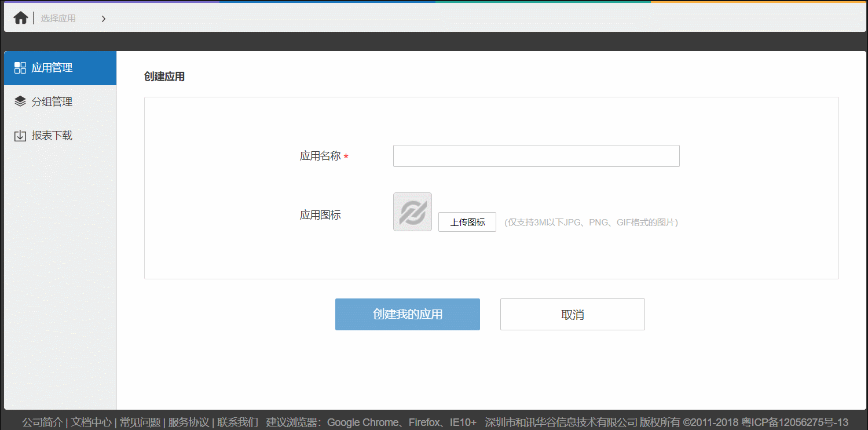Click the 上传图标 button
This screenshot has width=868, height=430.
coord(467,222)
